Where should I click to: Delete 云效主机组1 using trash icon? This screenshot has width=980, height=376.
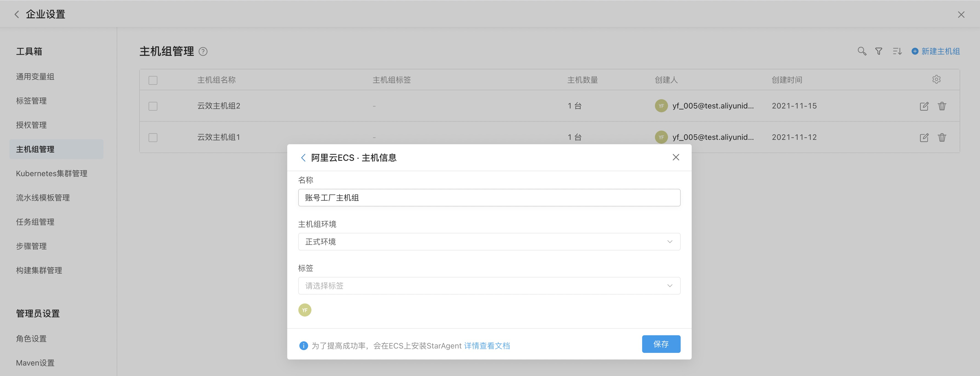coord(941,137)
